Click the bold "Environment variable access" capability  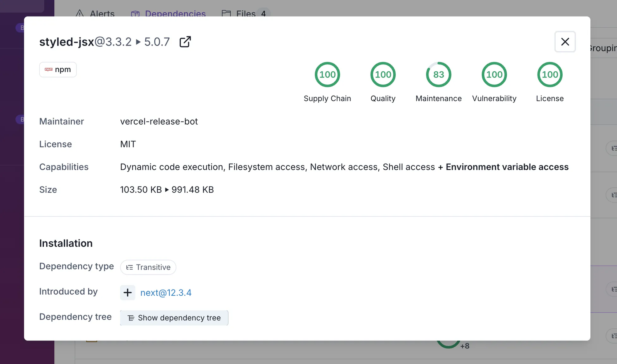(507, 167)
